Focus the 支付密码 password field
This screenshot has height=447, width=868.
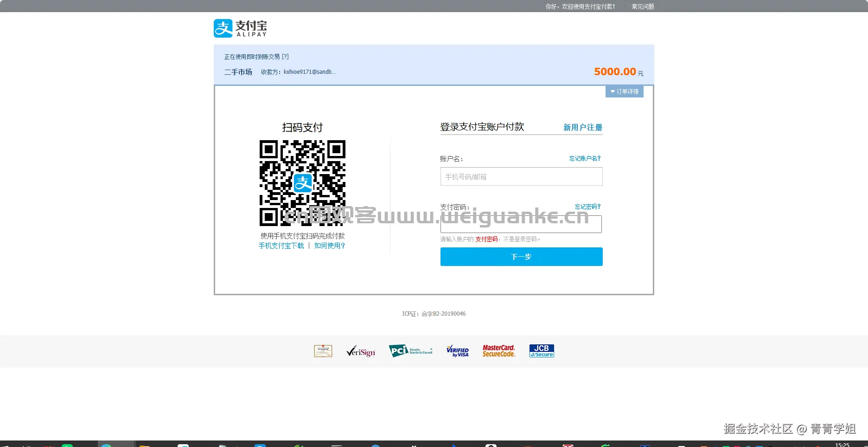point(521,224)
